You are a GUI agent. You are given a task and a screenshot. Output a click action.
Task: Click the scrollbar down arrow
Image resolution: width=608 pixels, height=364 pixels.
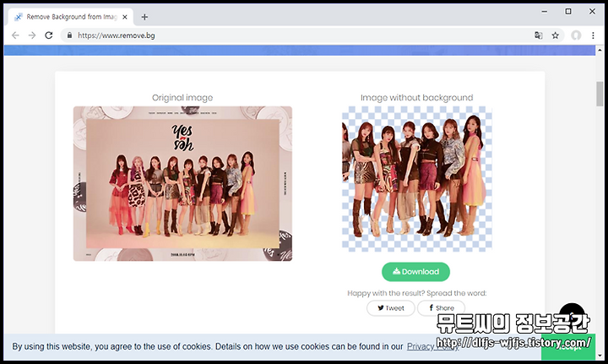click(600, 355)
